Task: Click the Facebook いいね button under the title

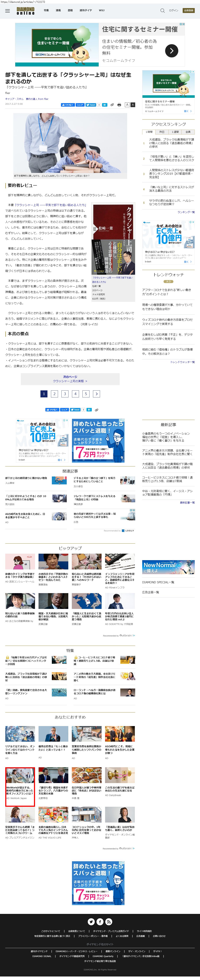Action: pyautogui.click(x=68, y=105)
